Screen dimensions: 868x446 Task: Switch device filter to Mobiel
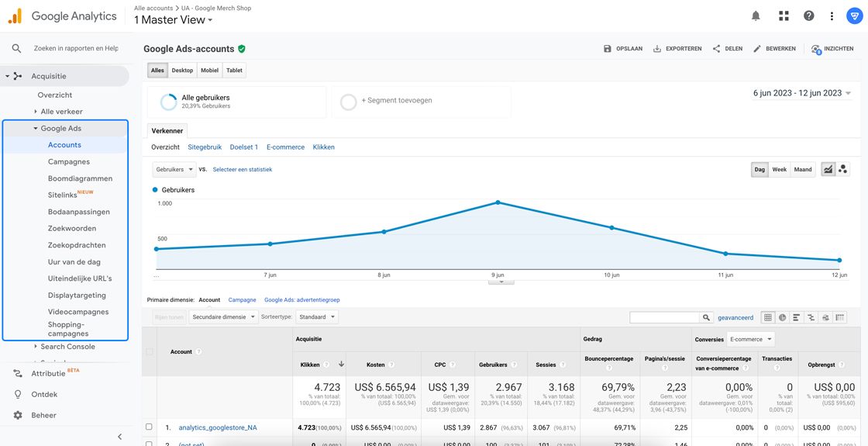point(209,71)
